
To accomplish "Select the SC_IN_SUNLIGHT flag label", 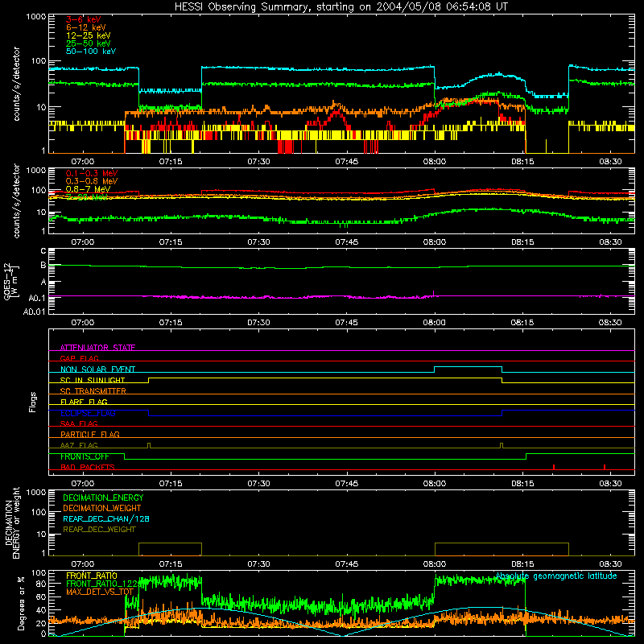I will [93, 380].
